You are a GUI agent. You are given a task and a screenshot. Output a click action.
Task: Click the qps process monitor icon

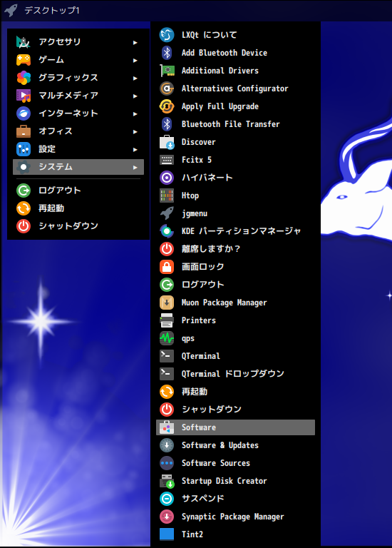pos(167,338)
